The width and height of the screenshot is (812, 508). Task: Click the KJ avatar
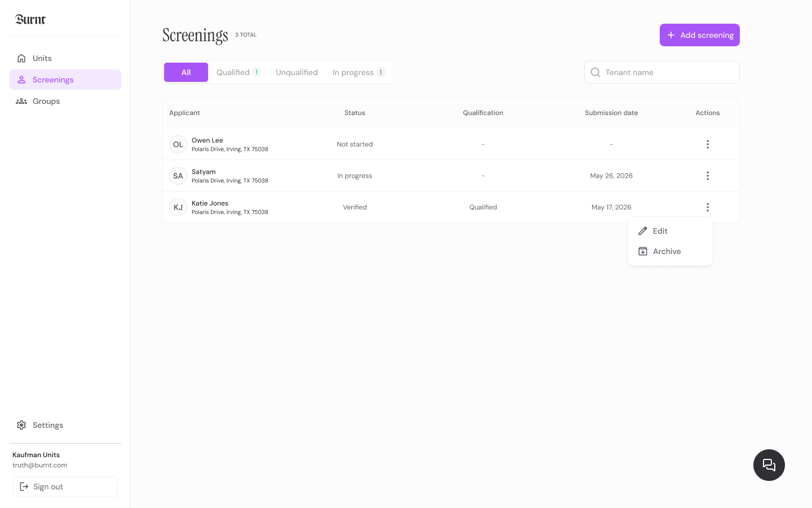pos(178,207)
